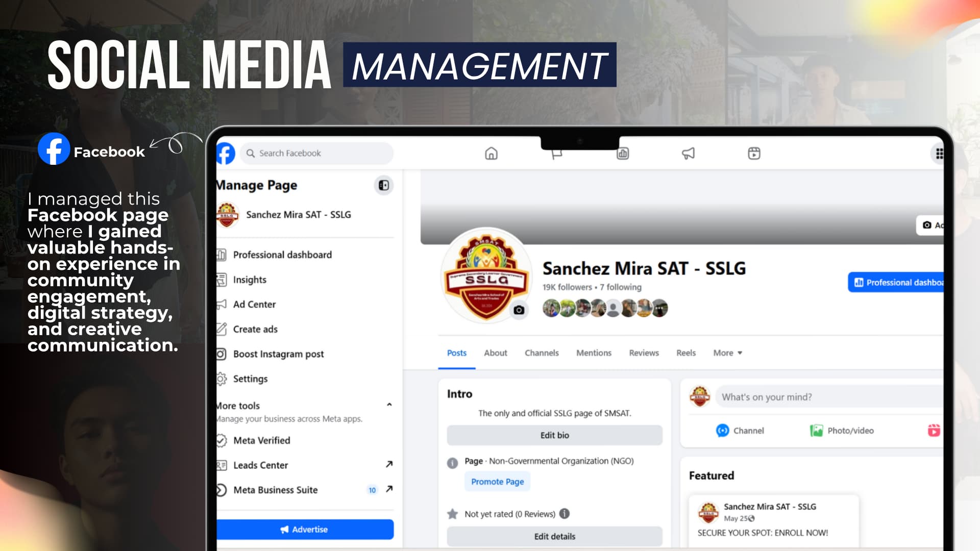The height and width of the screenshot is (551, 980).
Task: Expand the More dropdown in page tabs
Action: point(728,353)
